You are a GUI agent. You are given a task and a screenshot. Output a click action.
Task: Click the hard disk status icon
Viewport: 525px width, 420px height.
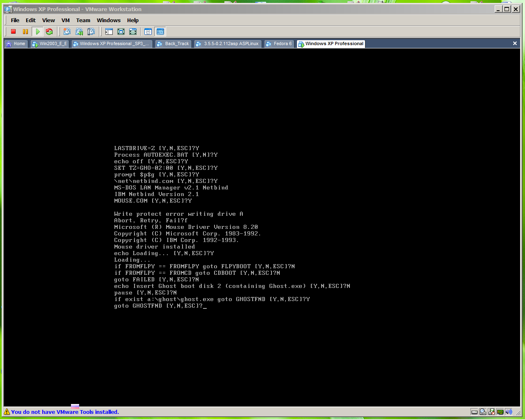point(474,412)
